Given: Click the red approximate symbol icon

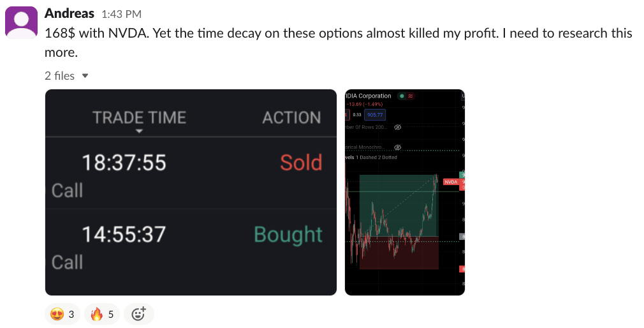Looking at the screenshot, I should pos(411,96).
